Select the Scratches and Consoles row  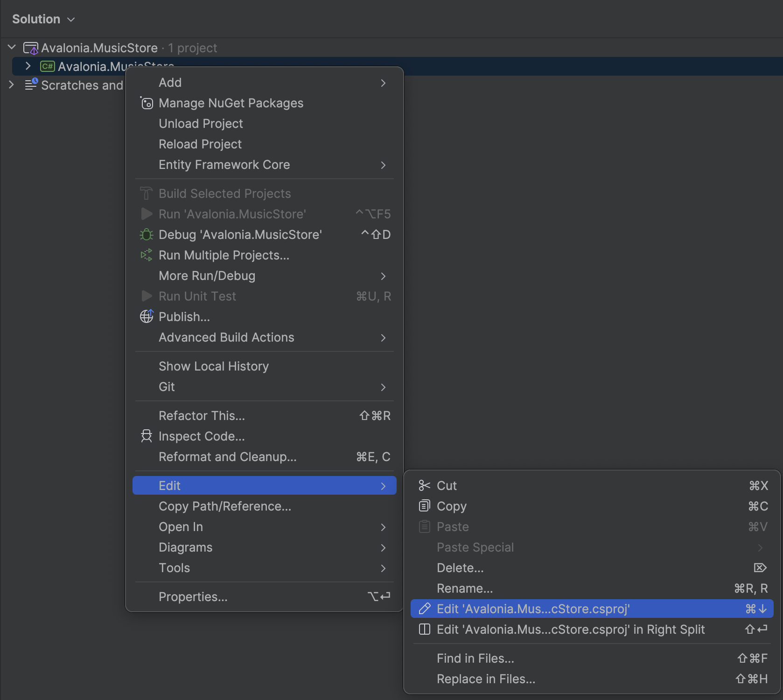click(63, 85)
